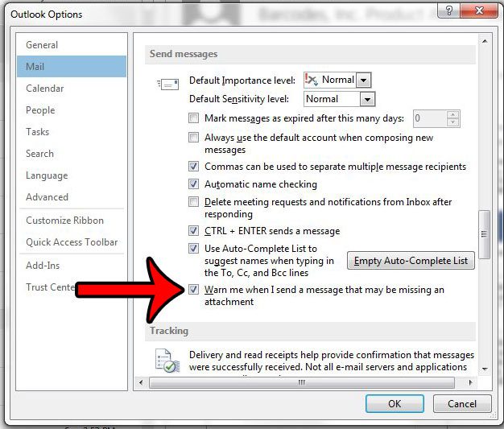Click the Default Sensitivity level label
The height and width of the screenshot is (429, 504).
coord(239,99)
